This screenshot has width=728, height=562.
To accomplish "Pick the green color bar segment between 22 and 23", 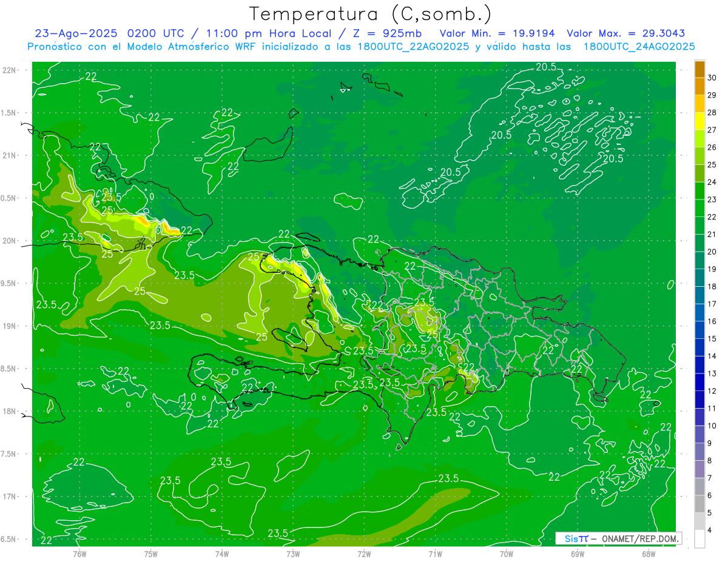I will pos(699,209).
